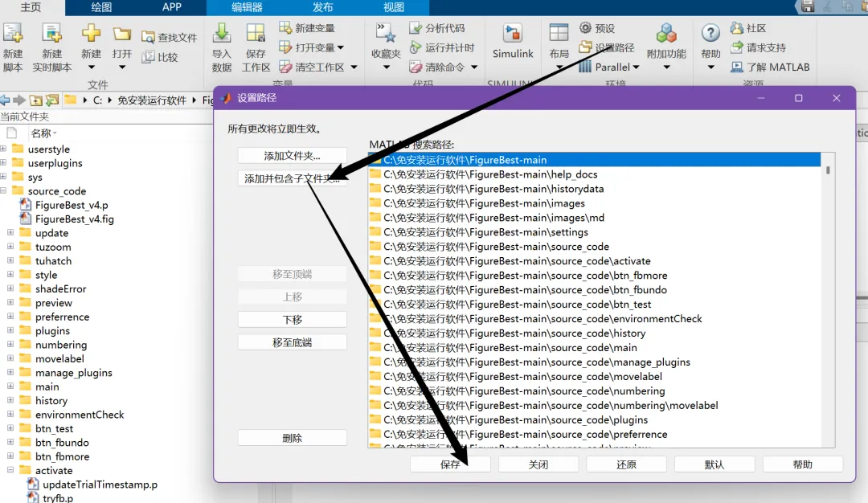Open the Clear Commands (清除命令) dropdown
This screenshot has width=868, height=503.
(474, 67)
